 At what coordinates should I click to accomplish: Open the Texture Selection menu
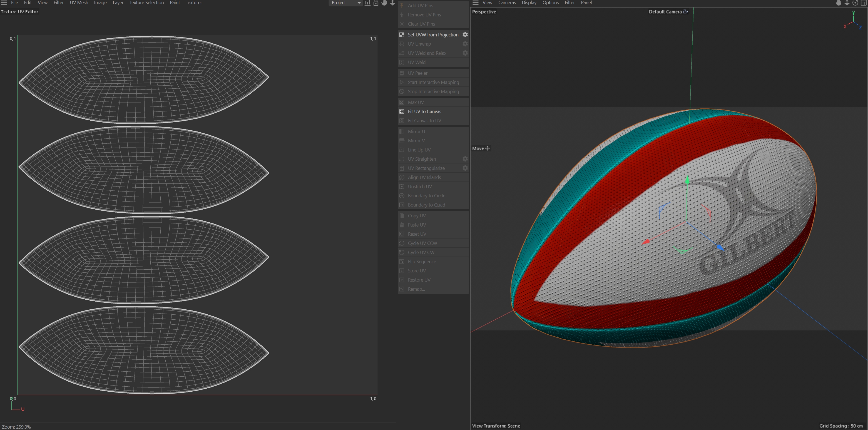(x=146, y=3)
